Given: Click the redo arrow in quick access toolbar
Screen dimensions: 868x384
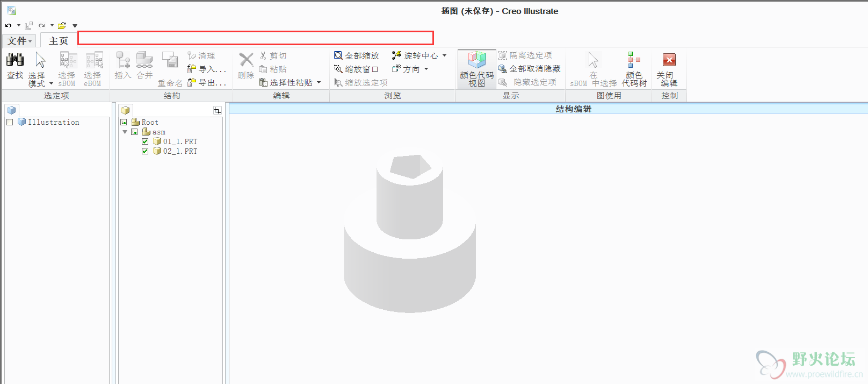Looking at the screenshot, I should tap(41, 25).
